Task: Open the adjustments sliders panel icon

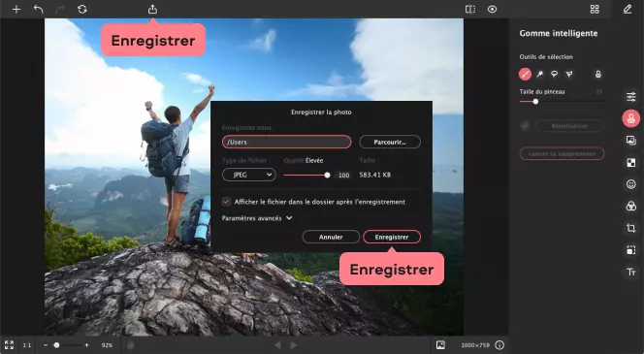Action: tap(630, 97)
